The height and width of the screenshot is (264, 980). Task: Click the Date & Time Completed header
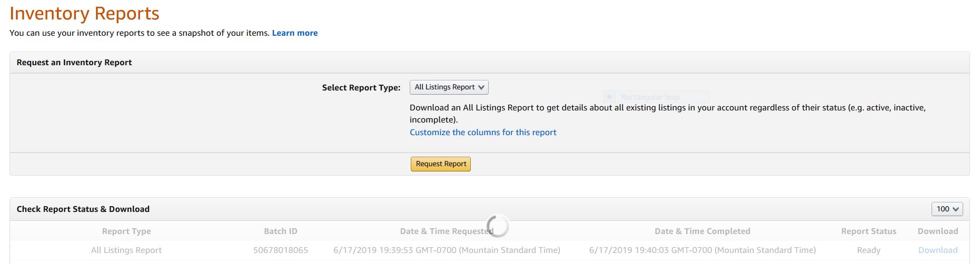[x=702, y=231]
